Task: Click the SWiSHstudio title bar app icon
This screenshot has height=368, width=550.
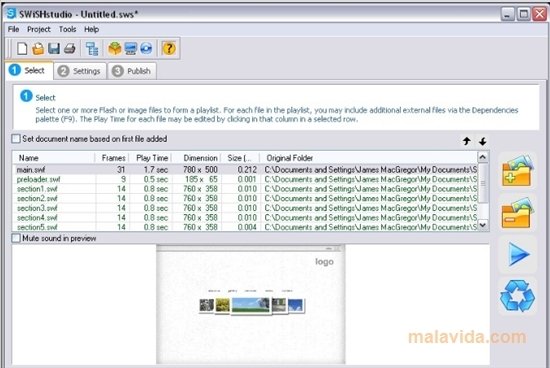Action: [x=12, y=14]
